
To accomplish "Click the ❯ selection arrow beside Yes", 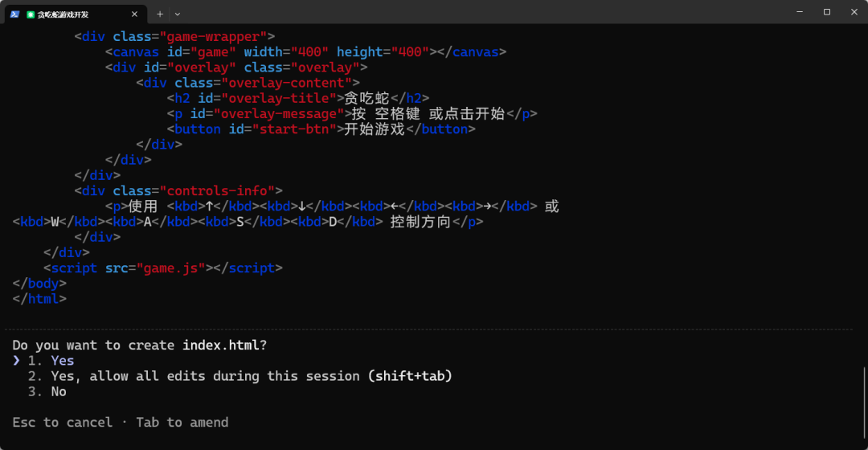I will [x=16, y=361].
